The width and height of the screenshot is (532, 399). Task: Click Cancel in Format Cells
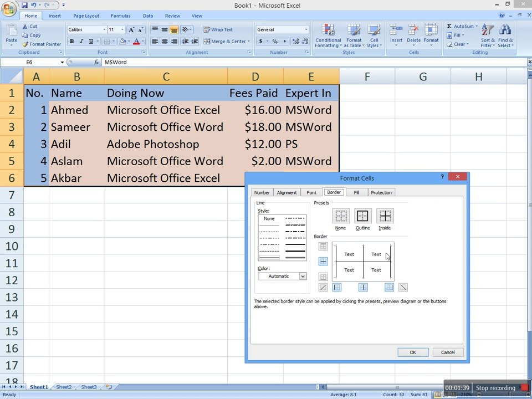tap(448, 352)
